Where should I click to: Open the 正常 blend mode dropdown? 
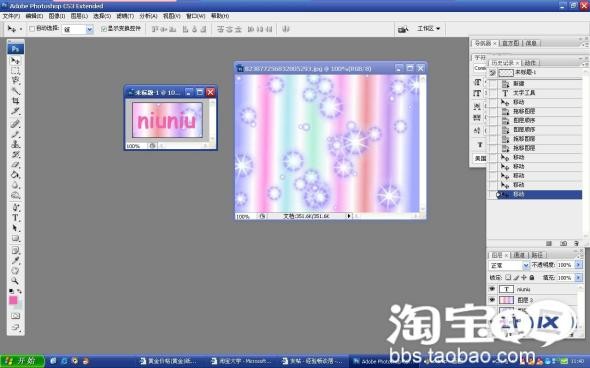[x=509, y=265]
